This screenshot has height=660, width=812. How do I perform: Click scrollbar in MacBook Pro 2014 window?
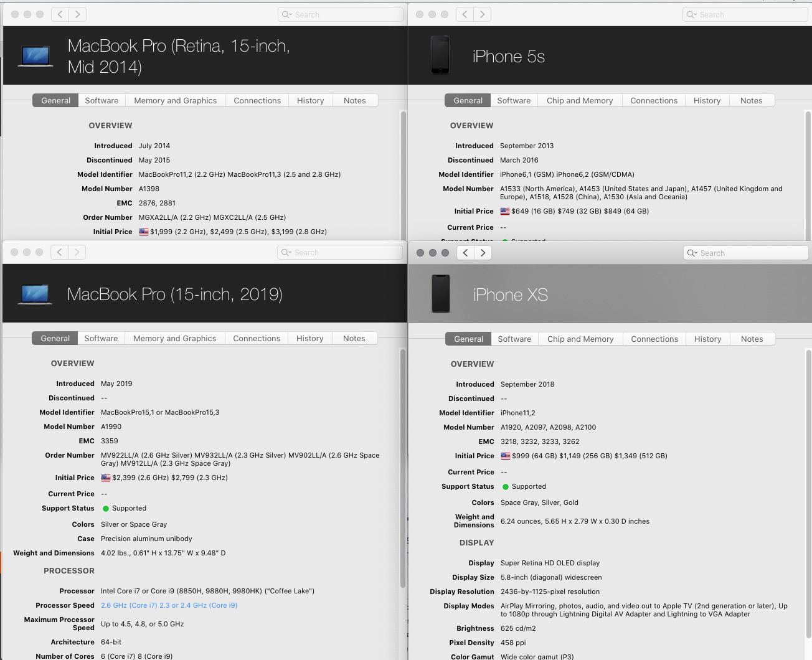pyautogui.click(x=403, y=174)
